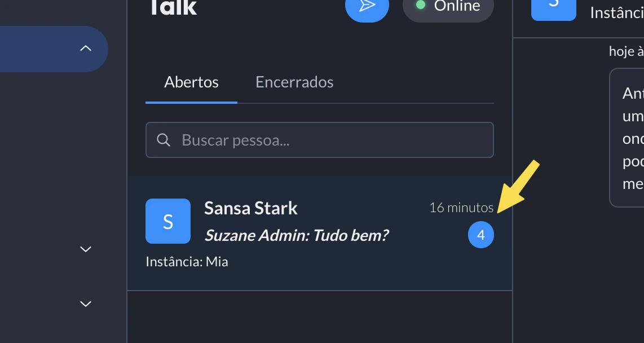
Task: Toggle your Online status
Action: [x=448, y=6]
